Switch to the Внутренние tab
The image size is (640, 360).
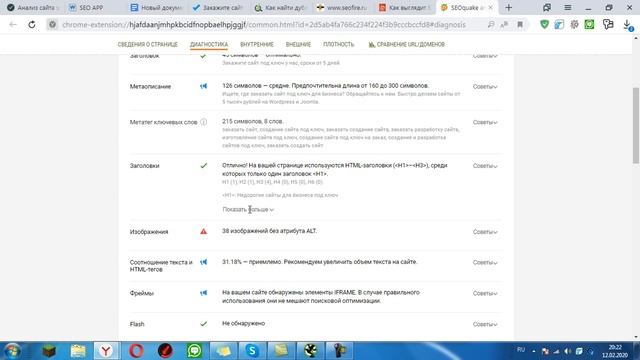(257, 44)
